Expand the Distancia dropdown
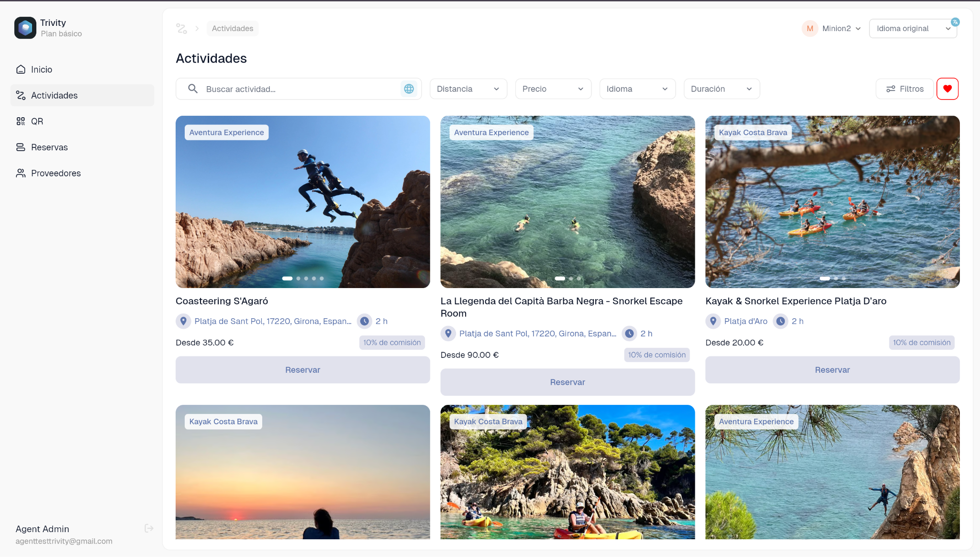Viewport: 980px width, 557px height. [468, 89]
